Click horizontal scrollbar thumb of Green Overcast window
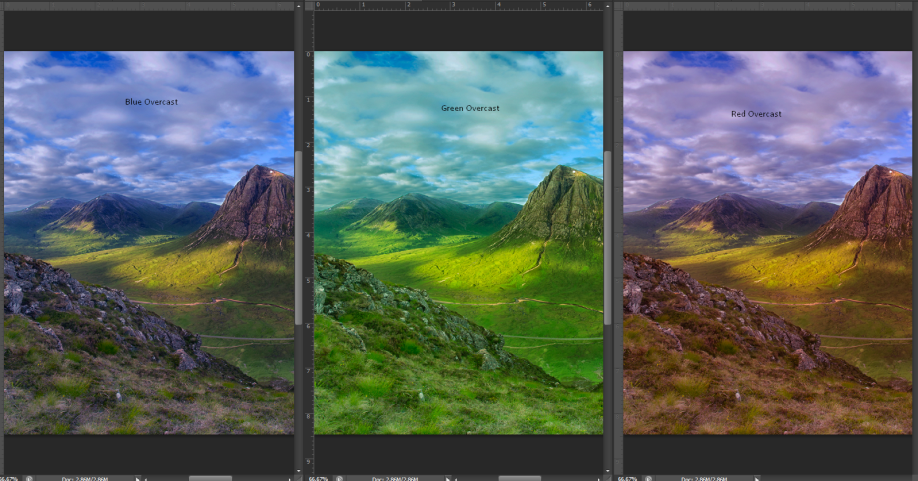 coord(520,478)
